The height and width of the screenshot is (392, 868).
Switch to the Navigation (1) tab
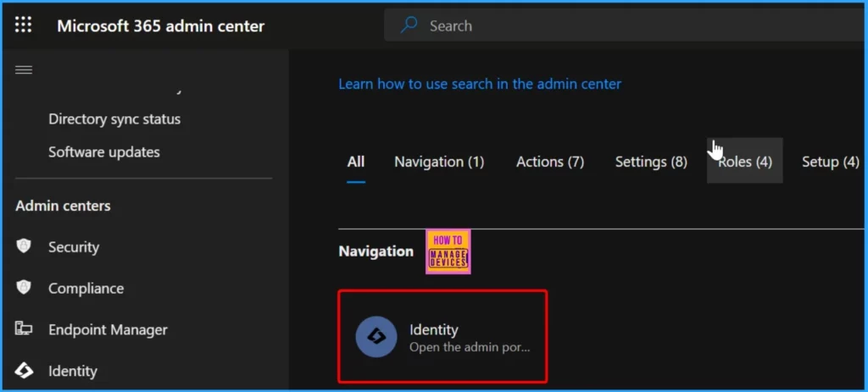[439, 162]
